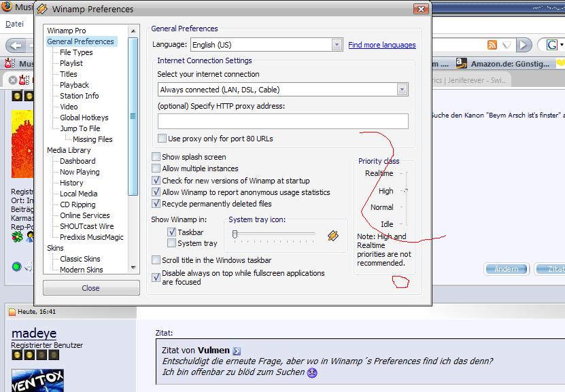This screenshot has height=392, width=565.
Task: Open Predixis MusicMagic preferences
Action: (x=92, y=237)
